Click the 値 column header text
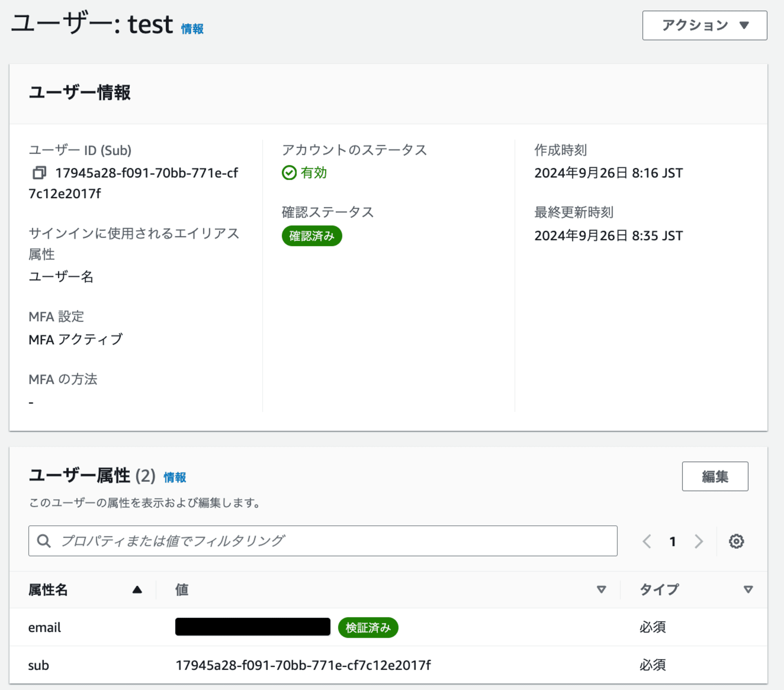Viewport: 784px width, 690px height. point(182,590)
